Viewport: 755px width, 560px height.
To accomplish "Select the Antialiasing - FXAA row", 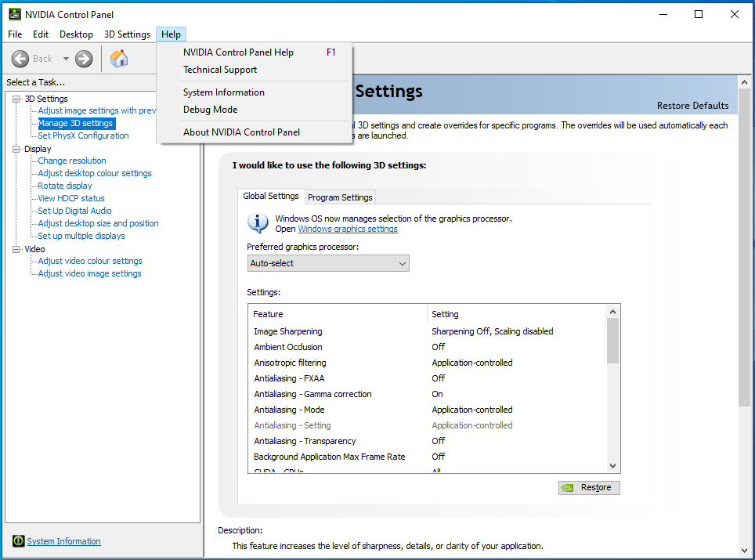I will click(x=428, y=378).
